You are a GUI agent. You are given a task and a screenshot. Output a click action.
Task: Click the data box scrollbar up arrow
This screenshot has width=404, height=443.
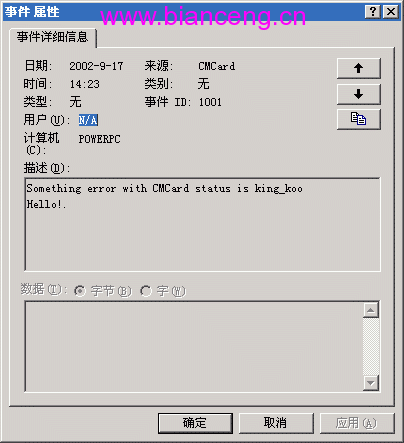pyautogui.click(x=371, y=310)
